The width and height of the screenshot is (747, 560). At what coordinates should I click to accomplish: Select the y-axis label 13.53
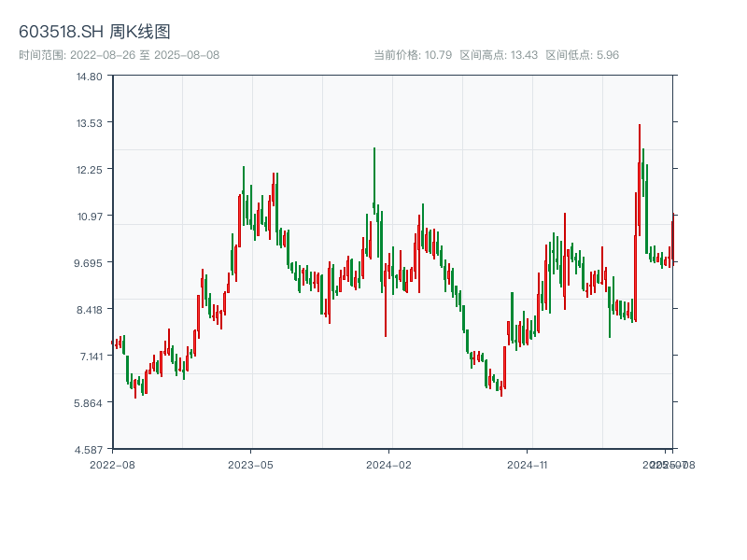(x=89, y=123)
